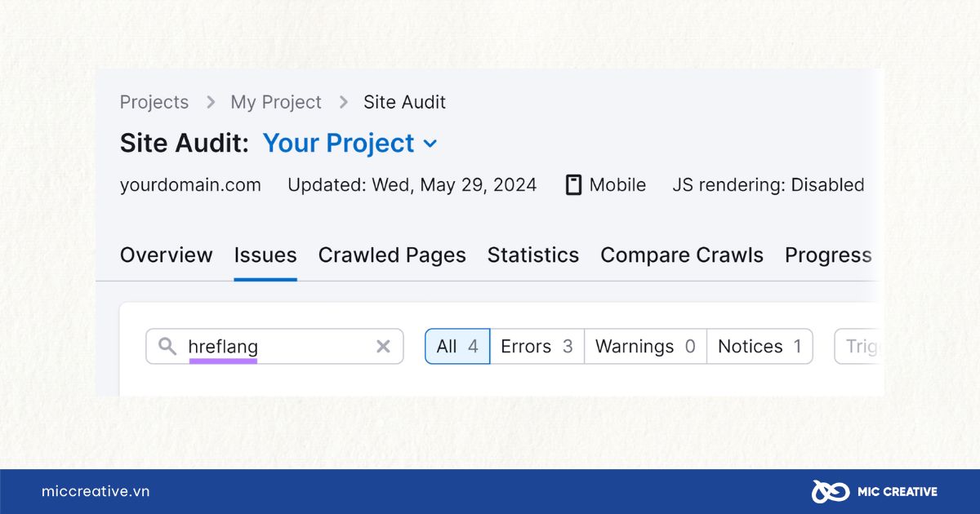Clear the hreflang search text
The height and width of the screenshot is (514, 980).
[383, 347]
